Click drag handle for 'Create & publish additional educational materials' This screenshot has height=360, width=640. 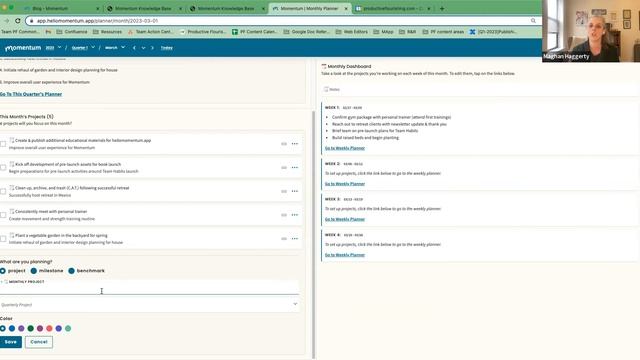pyautogui.click(x=284, y=144)
